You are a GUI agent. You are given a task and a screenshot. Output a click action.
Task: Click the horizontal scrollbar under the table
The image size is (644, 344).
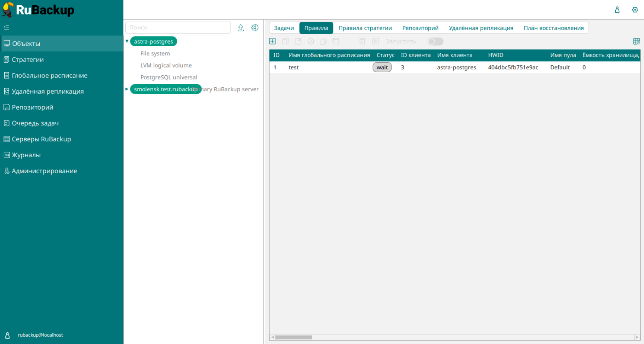coord(294,337)
